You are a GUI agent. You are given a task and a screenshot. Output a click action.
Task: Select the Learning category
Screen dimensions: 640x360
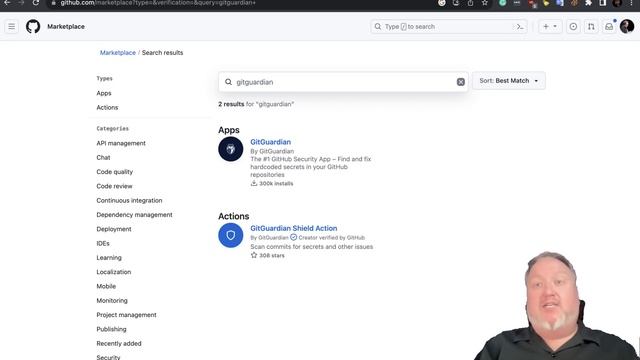pyautogui.click(x=109, y=258)
